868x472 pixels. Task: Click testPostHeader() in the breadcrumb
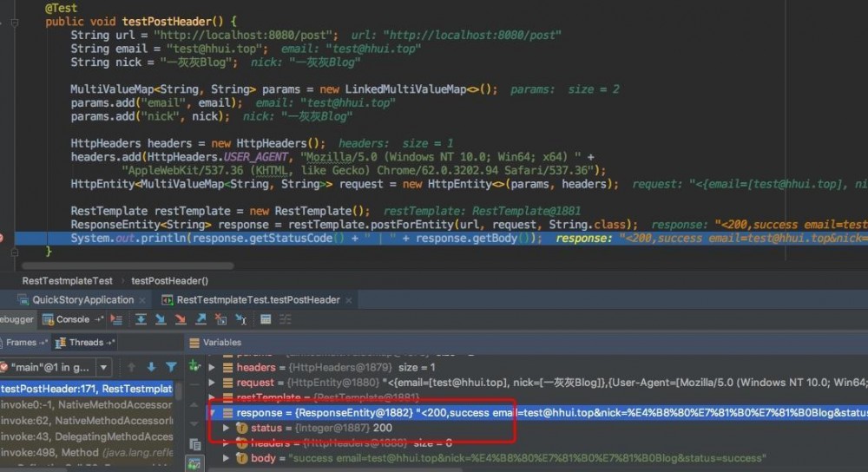coord(169,281)
